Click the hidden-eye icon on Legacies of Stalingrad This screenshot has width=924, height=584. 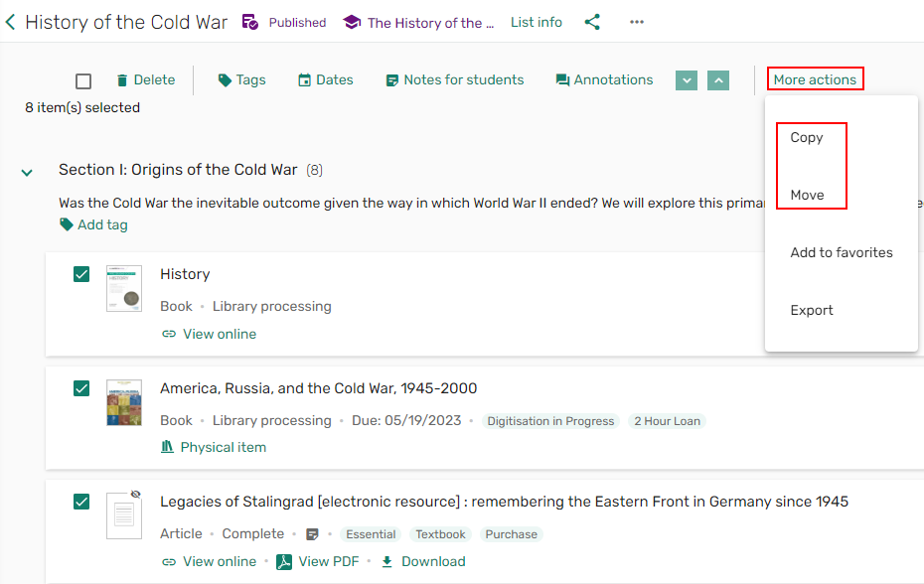[135, 494]
